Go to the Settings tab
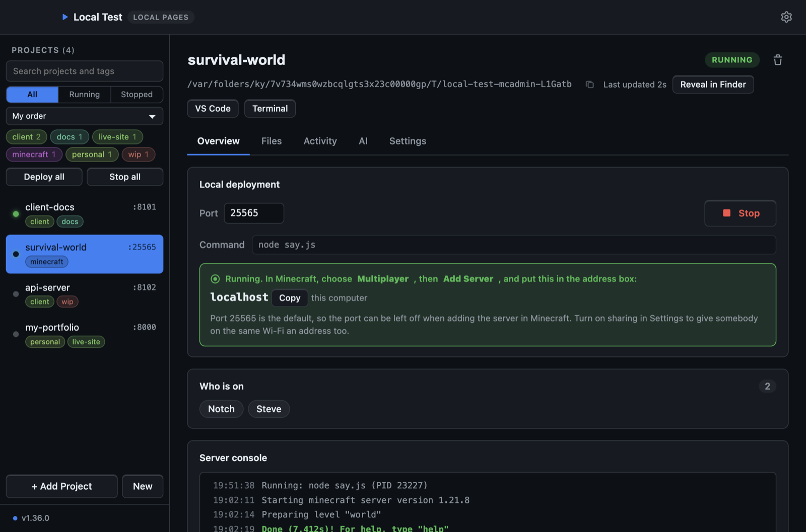 tap(408, 141)
